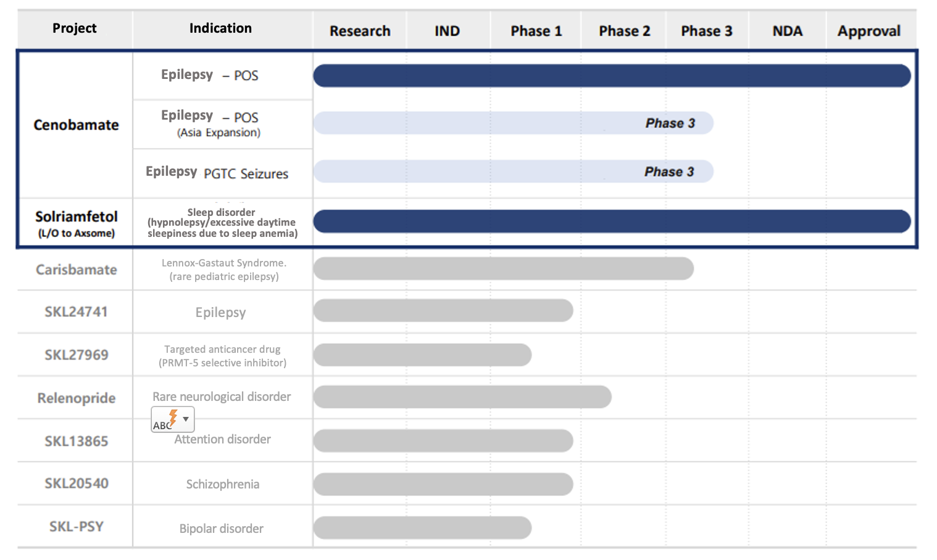Select the Phase 1 column header
Viewport: 937px width, 560px height.
coord(536,31)
